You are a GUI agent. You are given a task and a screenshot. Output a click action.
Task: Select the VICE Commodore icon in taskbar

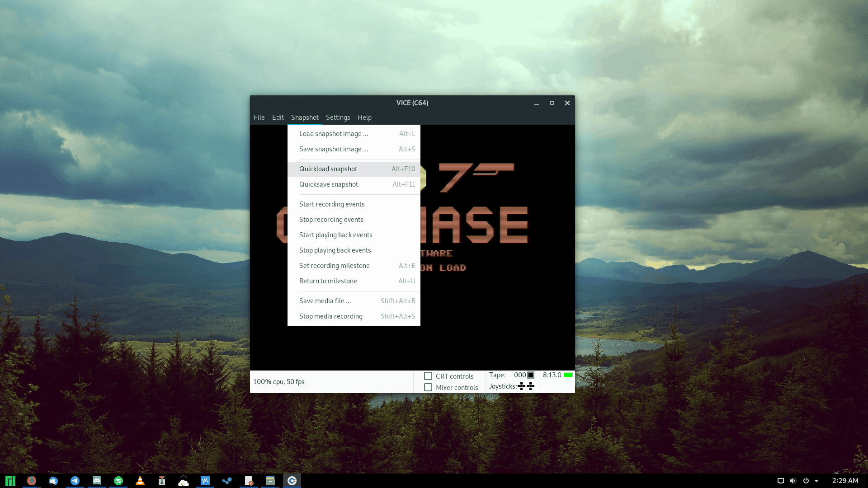click(292, 481)
